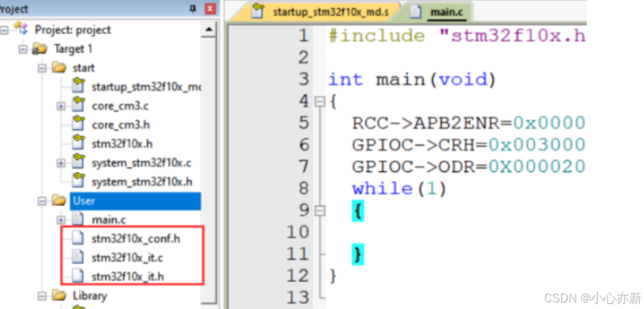Collapse the Project: project root node
This screenshot has height=309, width=644.
(4, 31)
